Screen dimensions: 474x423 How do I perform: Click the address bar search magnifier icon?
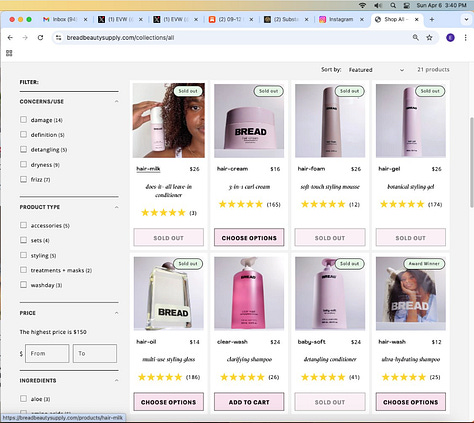point(416,38)
